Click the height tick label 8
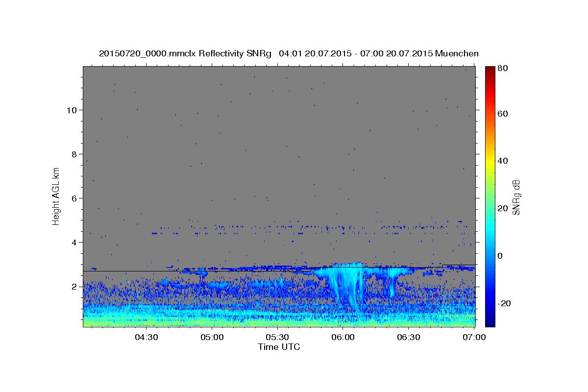The height and width of the screenshot is (392, 588). pos(74,154)
